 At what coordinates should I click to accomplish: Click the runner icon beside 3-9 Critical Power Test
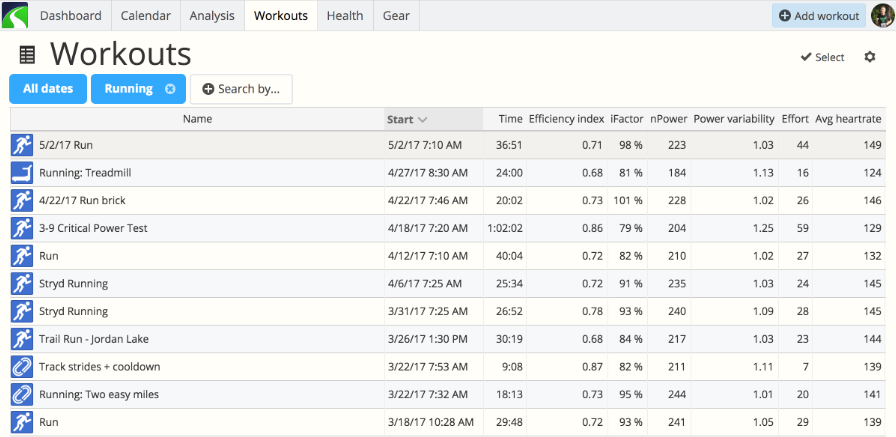[22, 228]
